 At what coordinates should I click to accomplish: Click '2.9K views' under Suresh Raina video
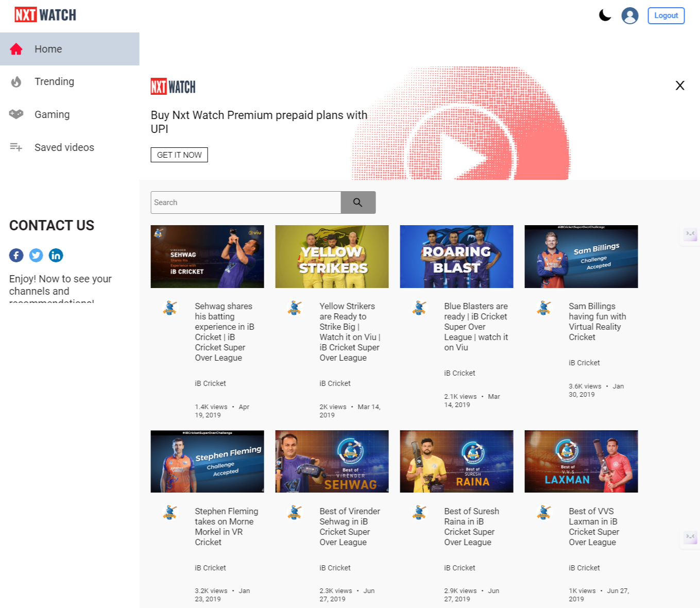[460, 591]
